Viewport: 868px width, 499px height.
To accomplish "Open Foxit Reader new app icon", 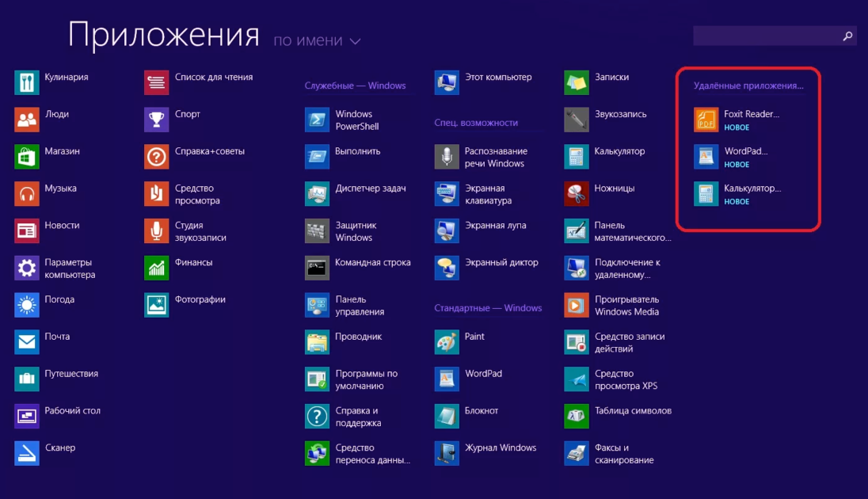I will pyautogui.click(x=706, y=120).
